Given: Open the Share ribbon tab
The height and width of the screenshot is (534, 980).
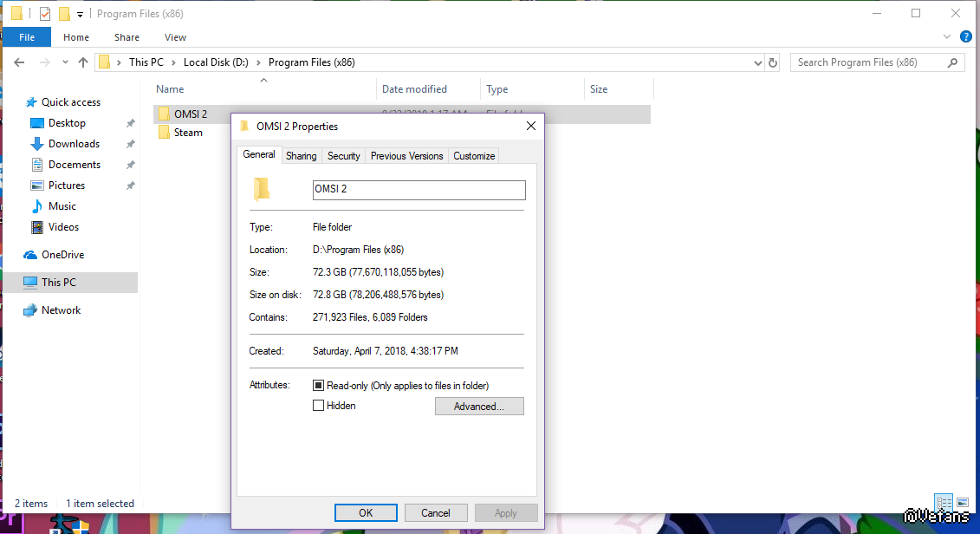Looking at the screenshot, I should 127,37.
